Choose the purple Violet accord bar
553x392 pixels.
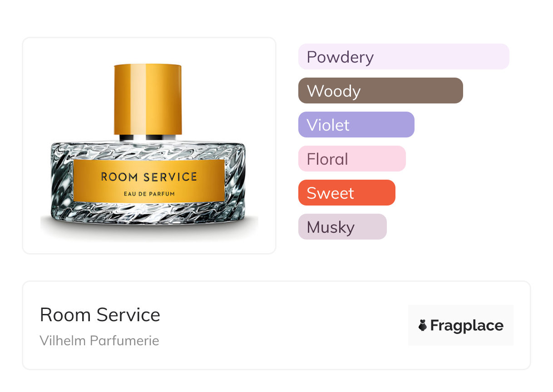tap(356, 125)
